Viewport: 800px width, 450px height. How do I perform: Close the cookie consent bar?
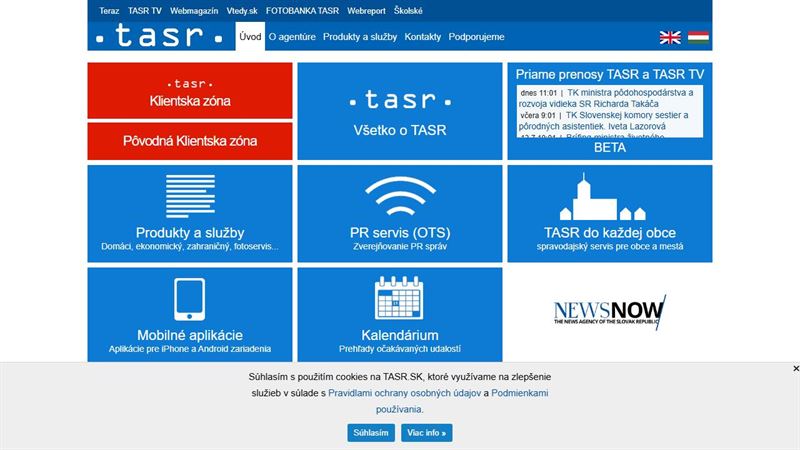tap(795, 368)
